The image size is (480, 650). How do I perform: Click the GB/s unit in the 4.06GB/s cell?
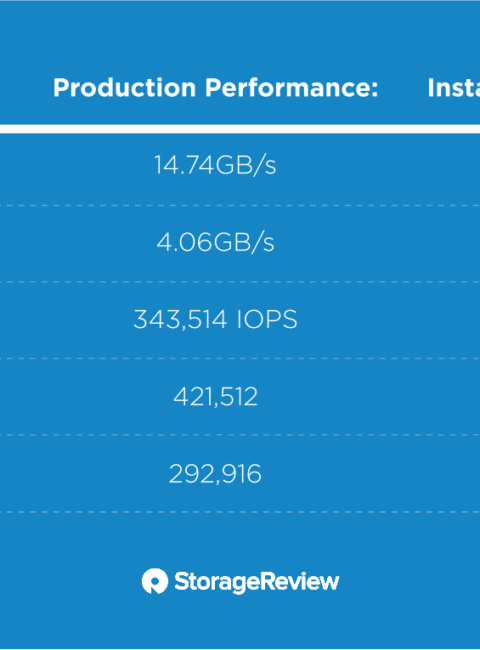[x=244, y=242]
